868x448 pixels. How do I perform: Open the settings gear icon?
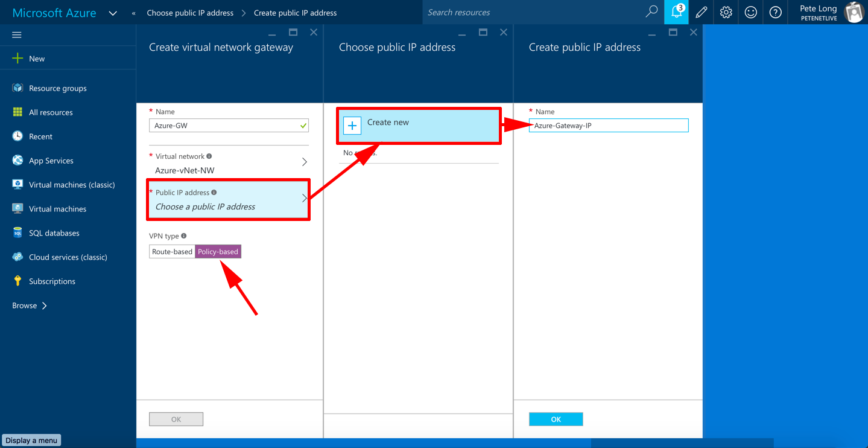tap(726, 12)
